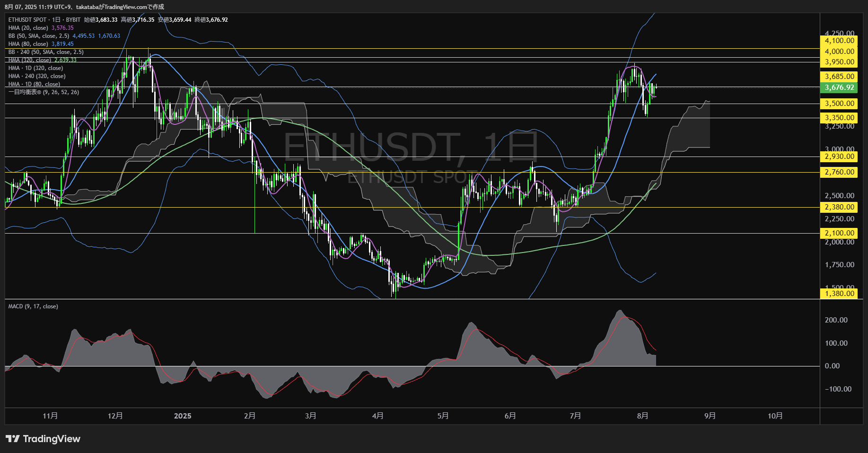Select the MACD (9, 17, close) pane legend
868x453 pixels.
click(x=33, y=306)
